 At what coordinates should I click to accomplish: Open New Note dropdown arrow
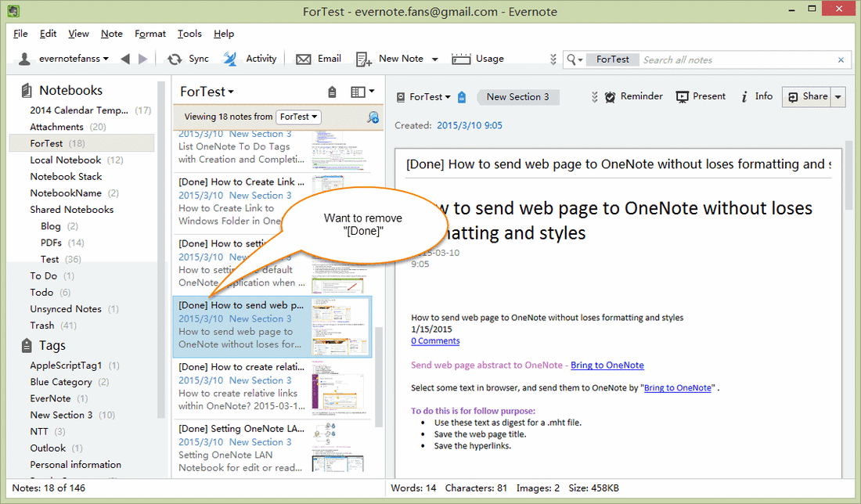tap(435, 59)
